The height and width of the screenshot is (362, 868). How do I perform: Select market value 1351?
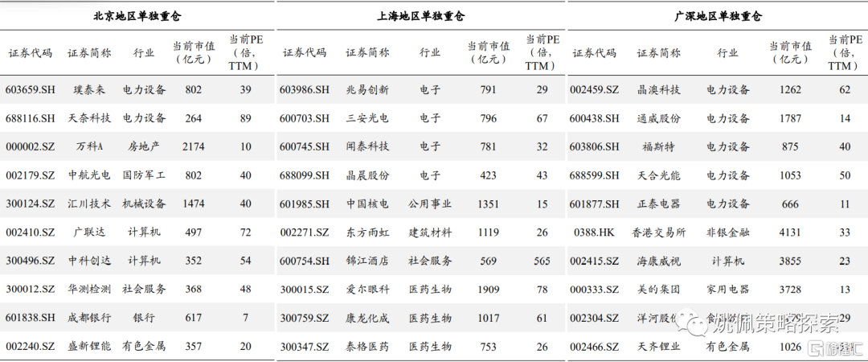pyautogui.click(x=489, y=204)
